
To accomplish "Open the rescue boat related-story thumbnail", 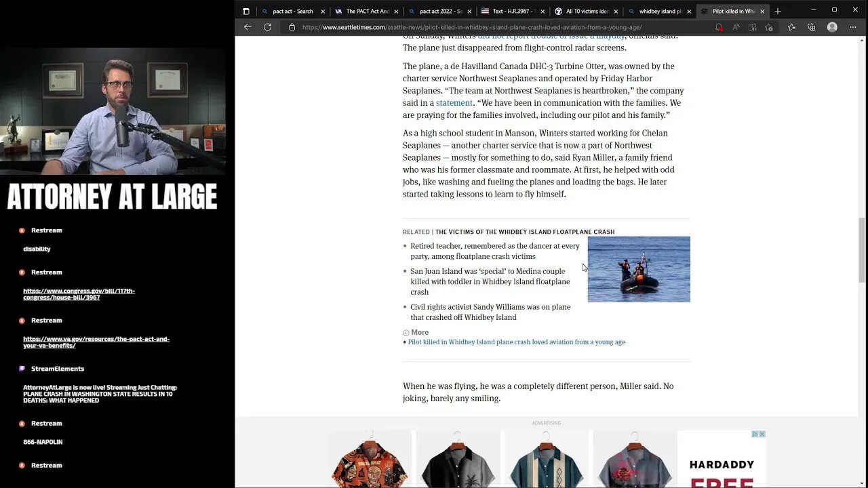I will point(639,269).
